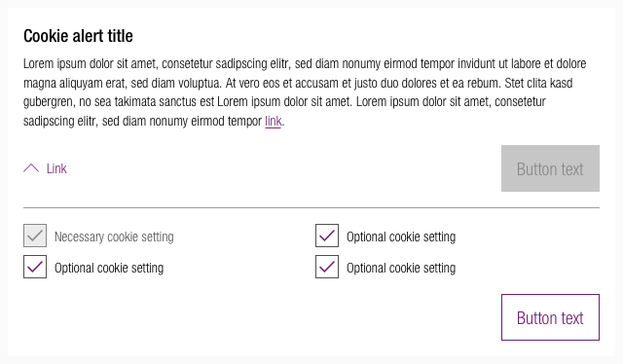Click Optional cookie label closest to outlined button
Viewport: 623px width, 364px height.
(401, 269)
